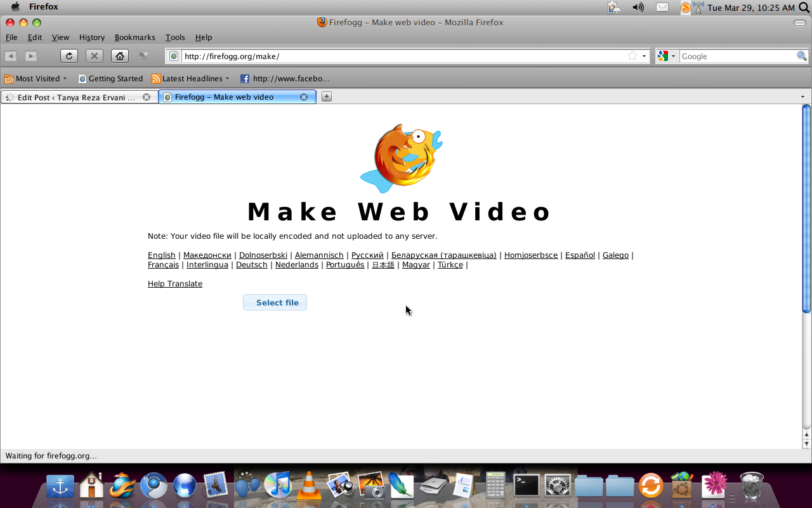The height and width of the screenshot is (508, 812).
Task: Close the Edit Post tab
Action: coord(147,97)
